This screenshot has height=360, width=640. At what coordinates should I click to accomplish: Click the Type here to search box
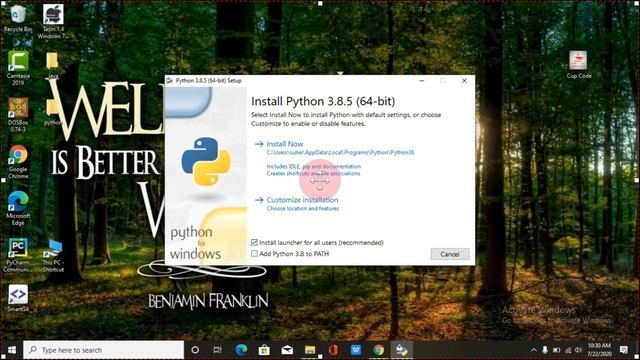point(104,350)
